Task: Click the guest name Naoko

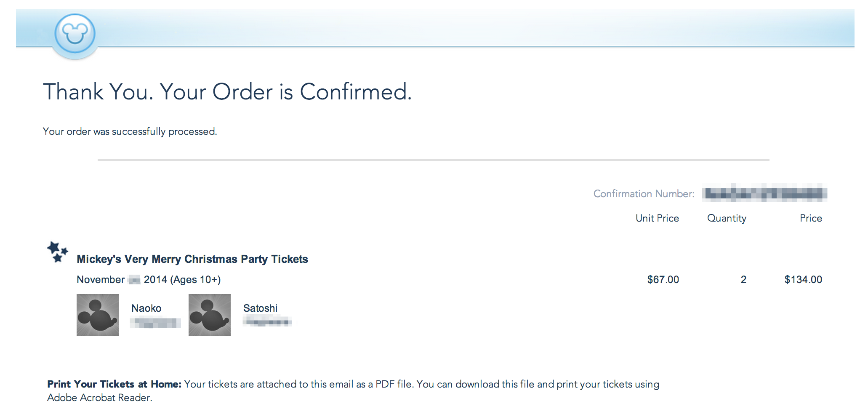Action: [146, 308]
